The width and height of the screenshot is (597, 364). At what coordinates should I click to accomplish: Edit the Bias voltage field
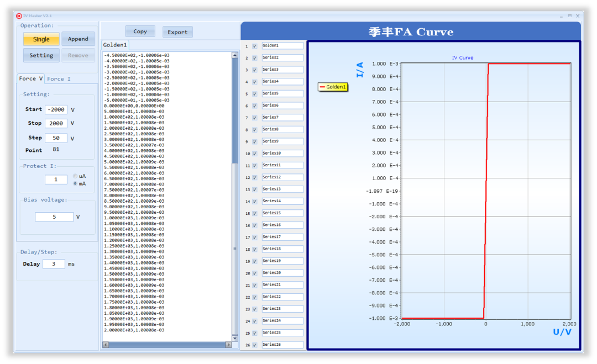pos(54,217)
